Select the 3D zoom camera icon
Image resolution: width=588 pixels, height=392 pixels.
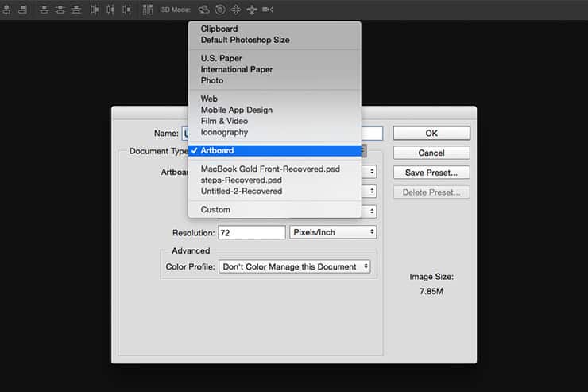tap(268, 10)
